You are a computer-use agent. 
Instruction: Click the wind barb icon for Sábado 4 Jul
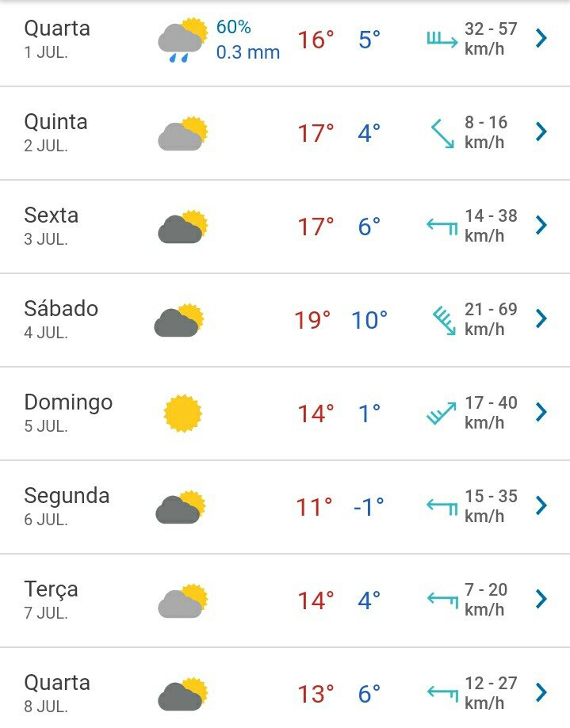click(444, 320)
